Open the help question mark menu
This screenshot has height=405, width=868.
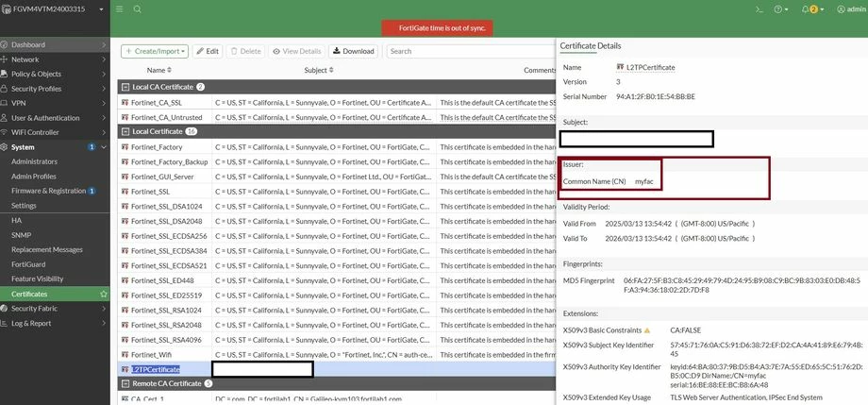(x=781, y=9)
